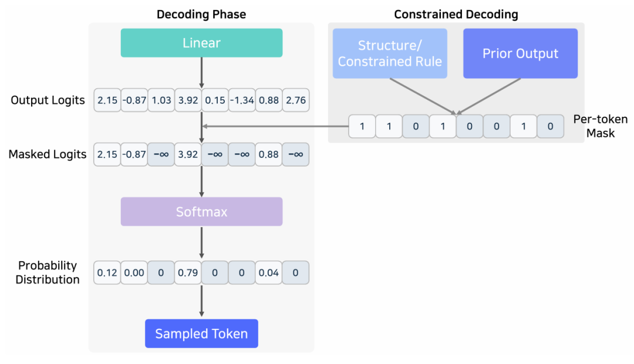Click probability cell 0.04
Image resolution: width=634 pixels, height=364 pixels.
tap(269, 273)
